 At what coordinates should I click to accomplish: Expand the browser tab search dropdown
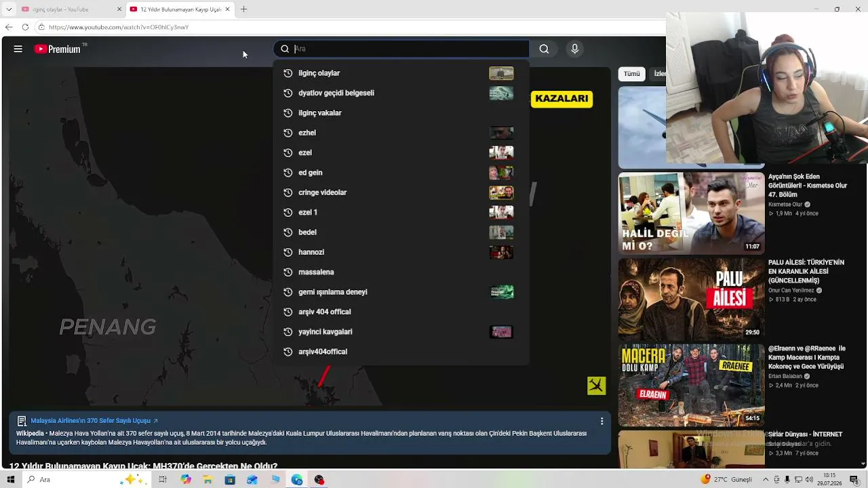(x=9, y=9)
